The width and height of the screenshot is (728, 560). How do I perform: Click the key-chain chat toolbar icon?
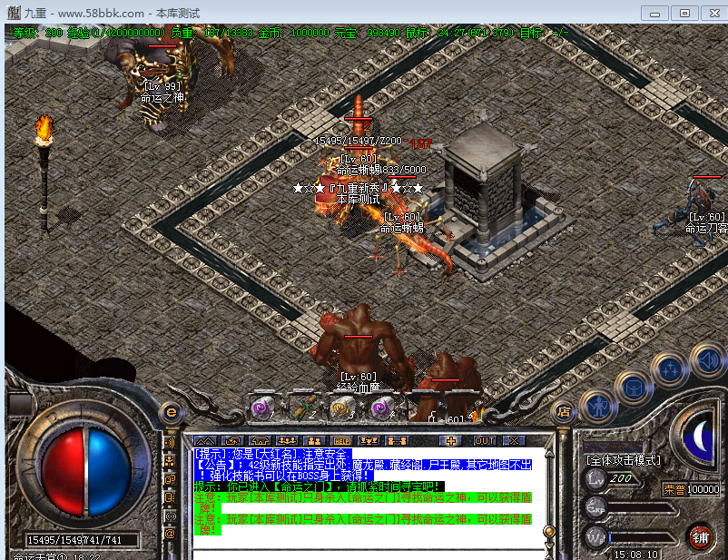(397, 441)
